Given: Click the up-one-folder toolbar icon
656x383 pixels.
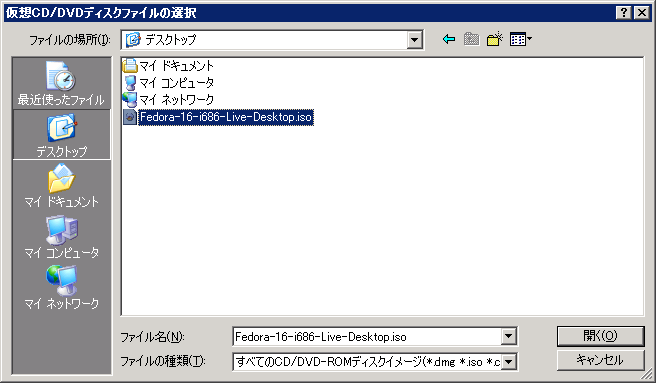Looking at the screenshot, I should pyautogui.click(x=472, y=39).
